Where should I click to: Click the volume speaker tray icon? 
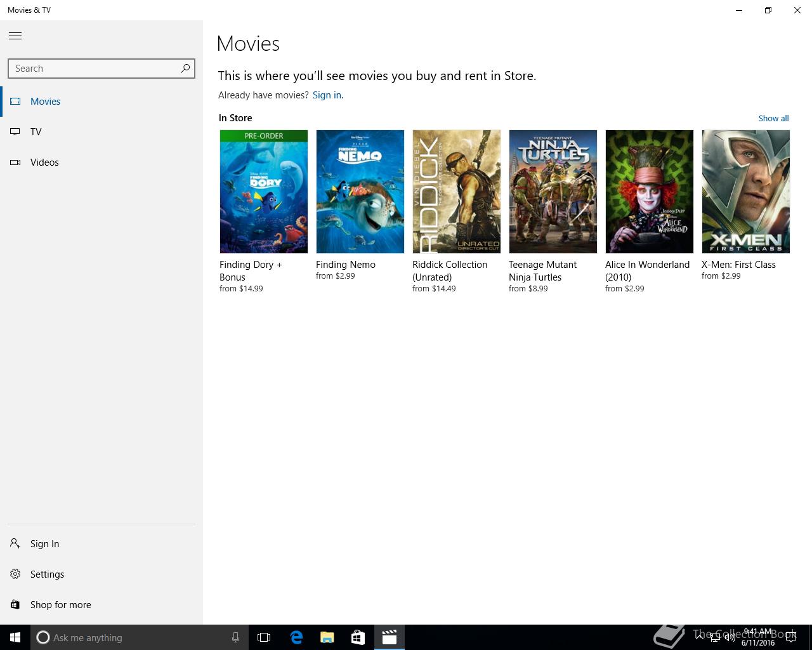pos(730,637)
